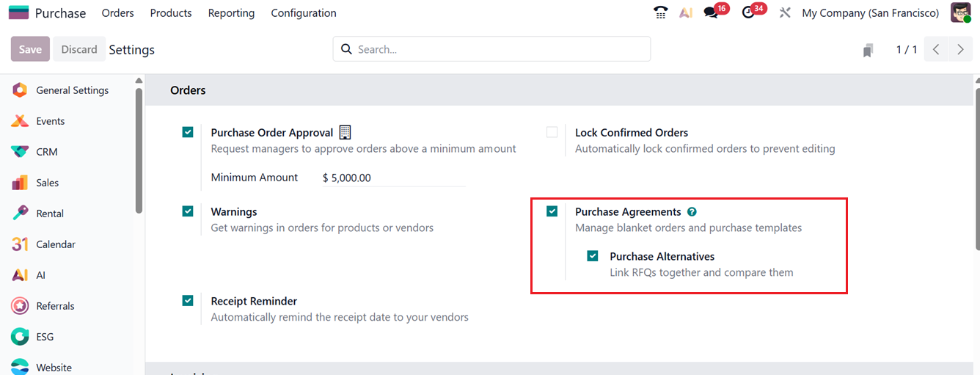This screenshot has width=980, height=375.
Task: Disable the Purchase Order Approval checkbox
Action: 188,132
